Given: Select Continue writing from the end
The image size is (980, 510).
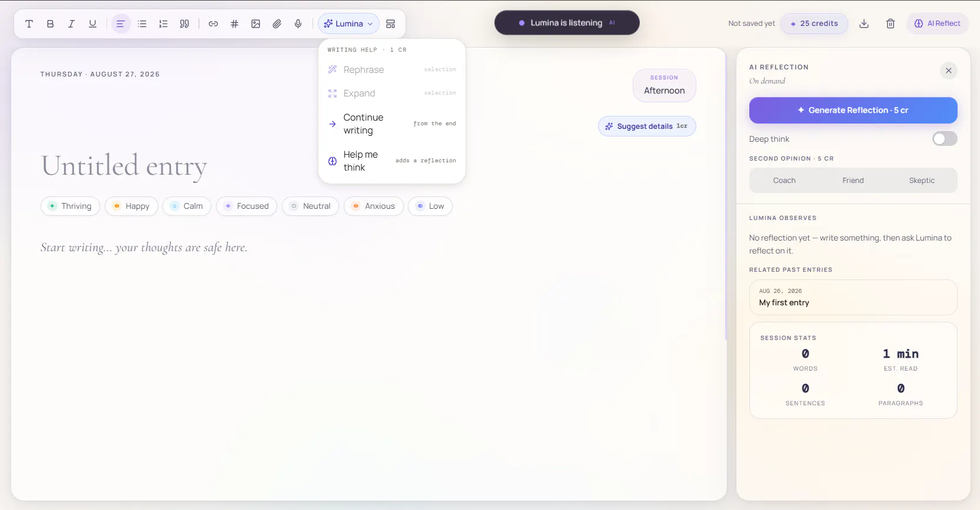Looking at the screenshot, I should tap(392, 124).
